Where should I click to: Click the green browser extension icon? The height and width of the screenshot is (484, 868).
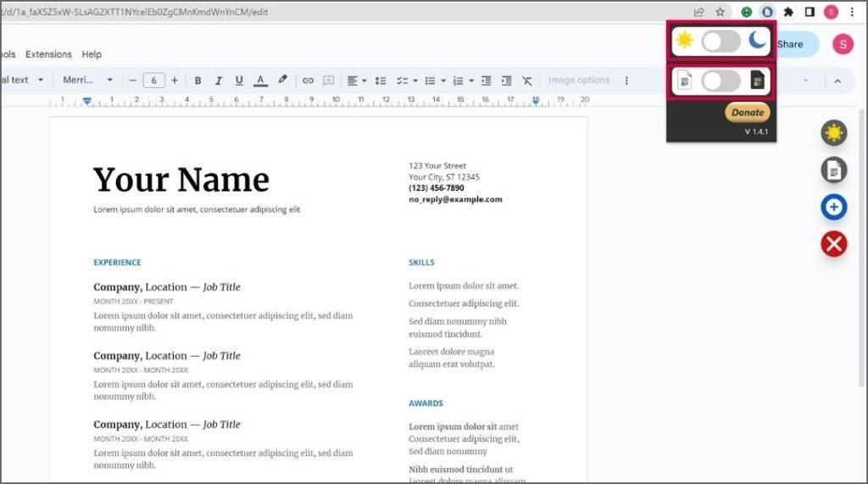click(x=746, y=12)
